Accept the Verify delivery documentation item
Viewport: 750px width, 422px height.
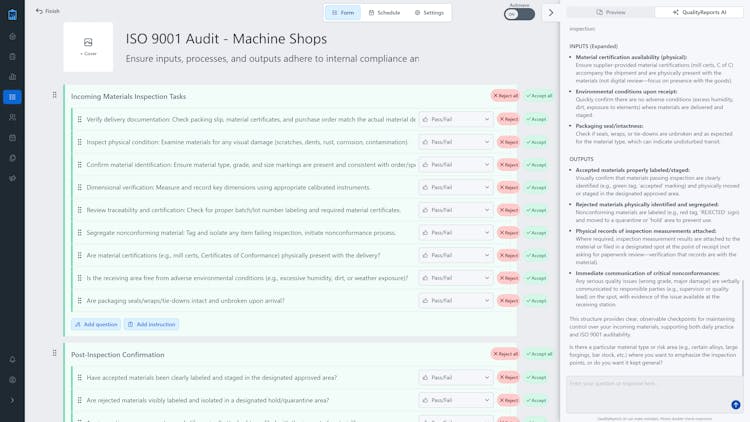point(537,119)
